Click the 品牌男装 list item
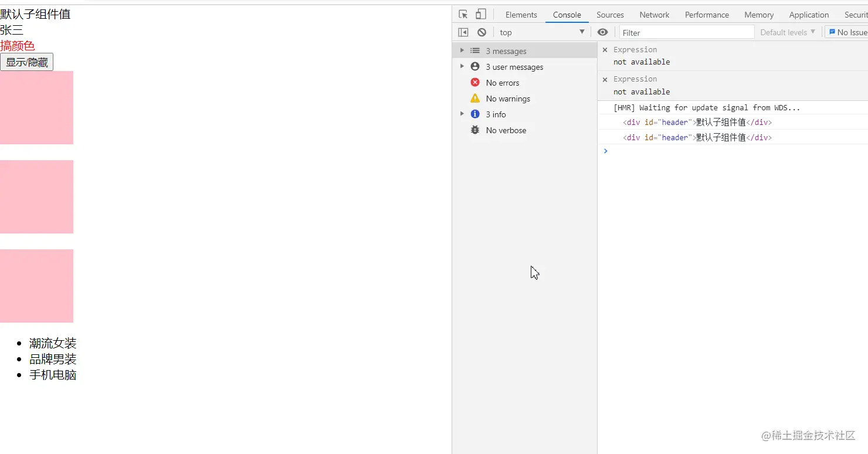The image size is (868, 454). click(53, 359)
